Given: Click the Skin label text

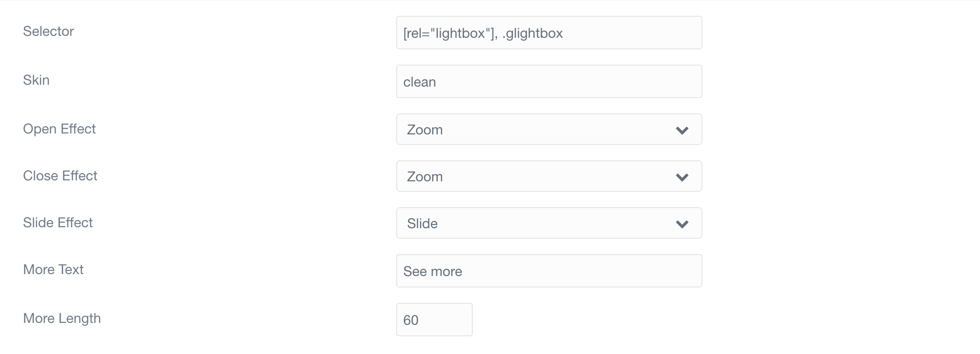Looking at the screenshot, I should click(x=36, y=80).
